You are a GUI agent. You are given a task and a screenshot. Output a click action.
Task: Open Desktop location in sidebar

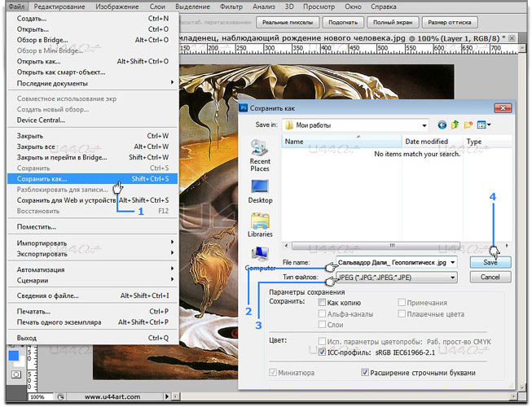[260, 191]
